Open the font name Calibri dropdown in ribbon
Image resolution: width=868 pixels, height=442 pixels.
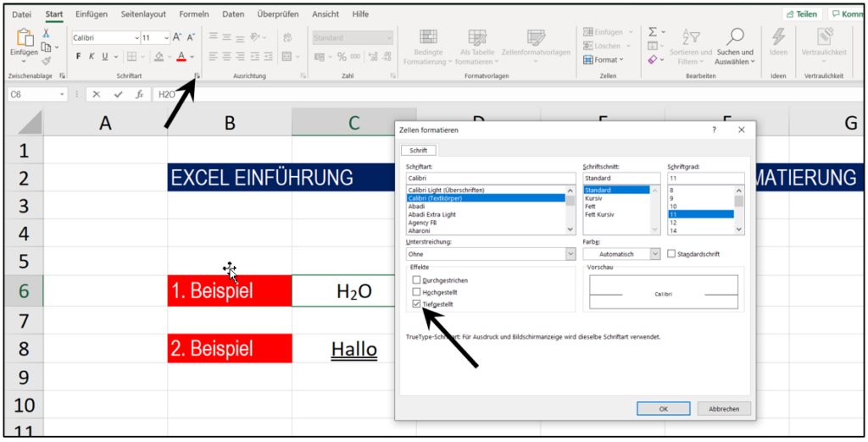(x=136, y=37)
